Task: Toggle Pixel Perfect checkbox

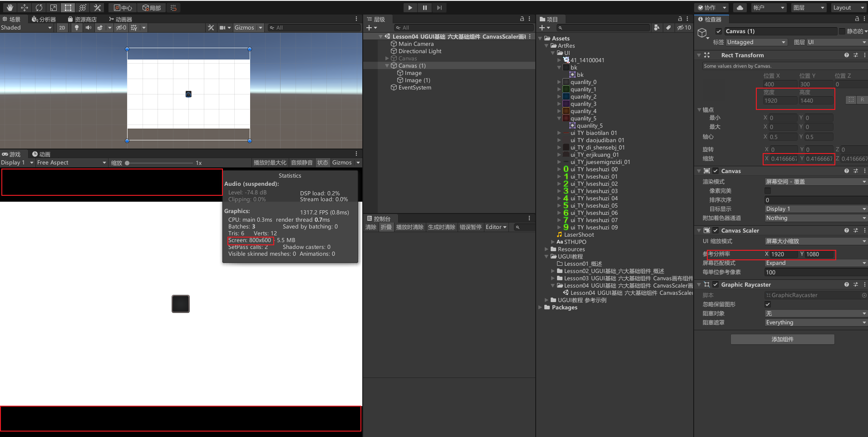Action: coord(768,191)
